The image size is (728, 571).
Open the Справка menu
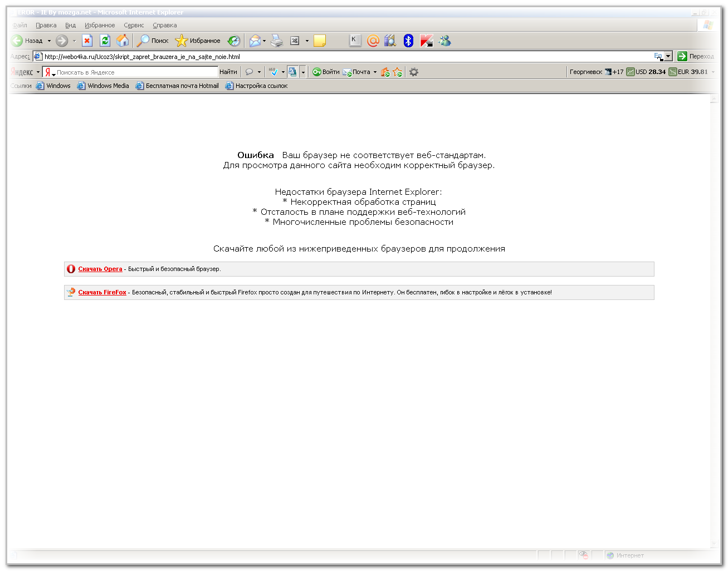(164, 25)
